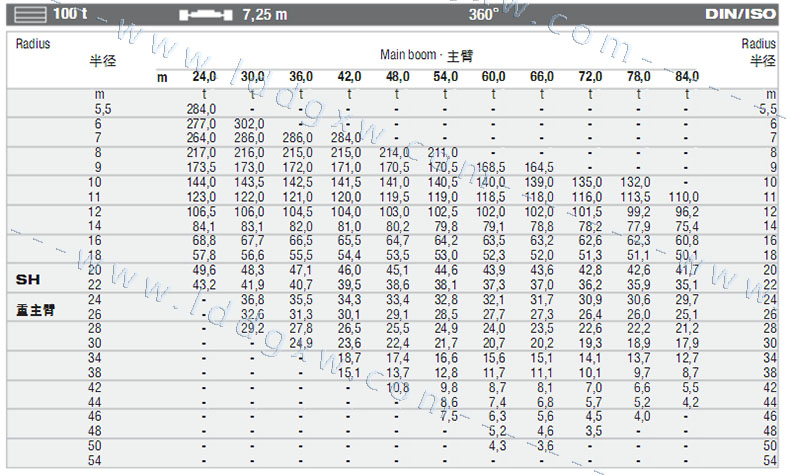This screenshot has width=790, height=475.
Task: Click the left 'Radius' header label
Action: click(x=33, y=44)
